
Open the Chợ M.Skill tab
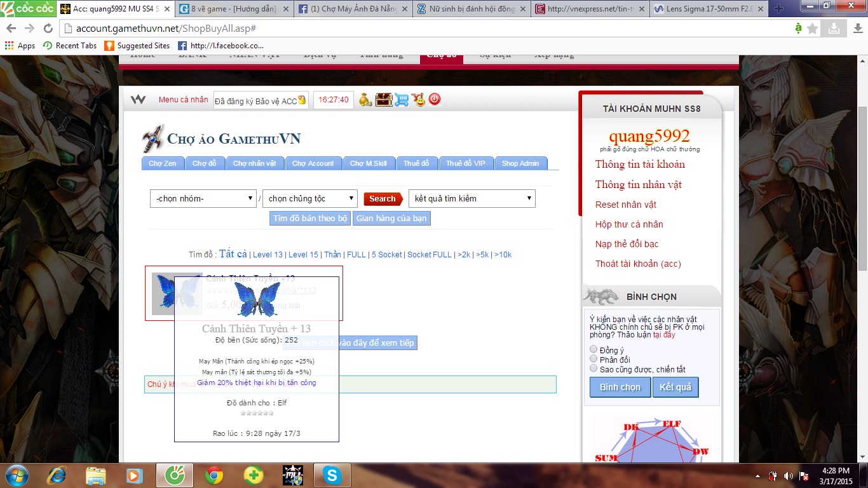click(369, 163)
